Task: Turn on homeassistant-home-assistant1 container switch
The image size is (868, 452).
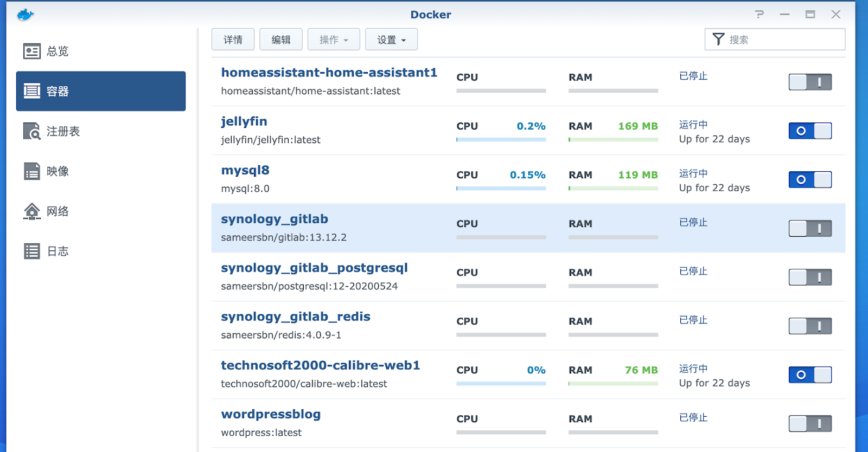Action: click(810, 82)
